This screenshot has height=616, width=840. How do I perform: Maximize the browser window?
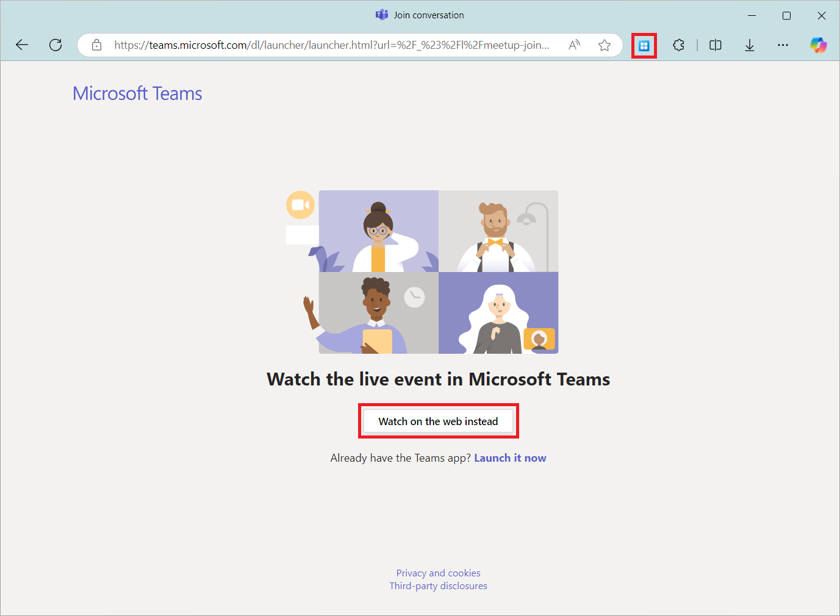[x=787, y=16]
